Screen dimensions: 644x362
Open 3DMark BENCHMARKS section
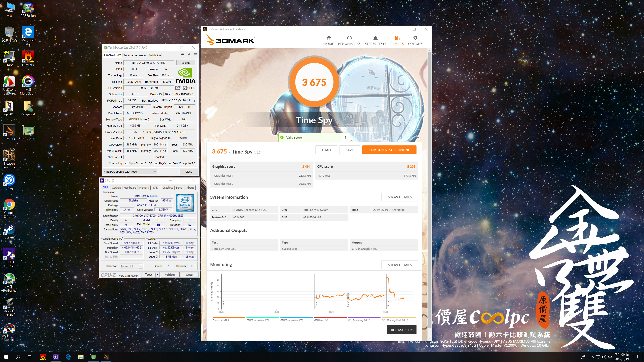click(x=349, y=40)
